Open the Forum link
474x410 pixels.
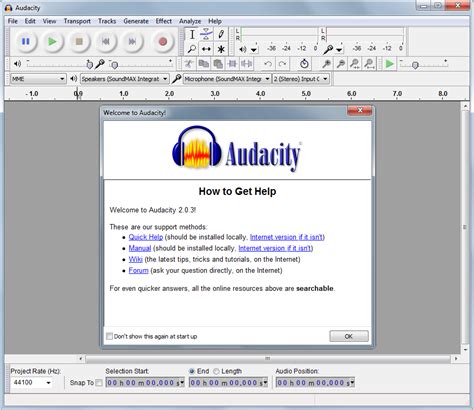click(138, 270)
